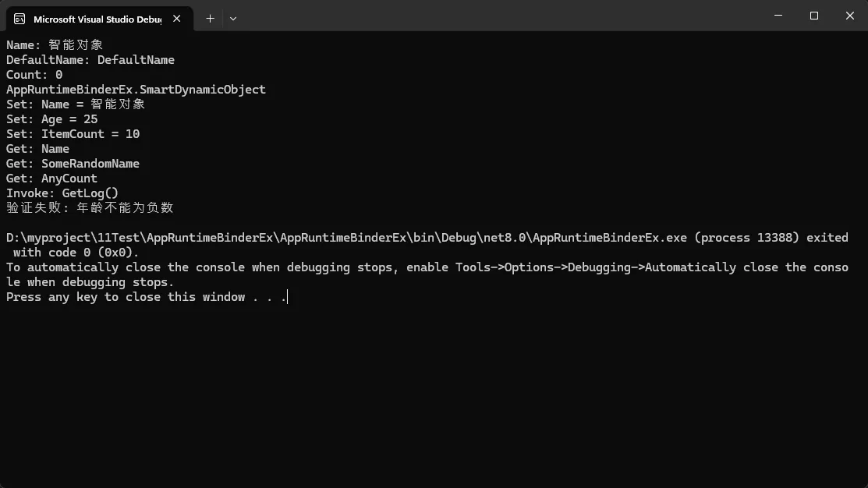Click the "DefaultName: DefaultName" output line
The image size is (868, 488).
[90, 60]
